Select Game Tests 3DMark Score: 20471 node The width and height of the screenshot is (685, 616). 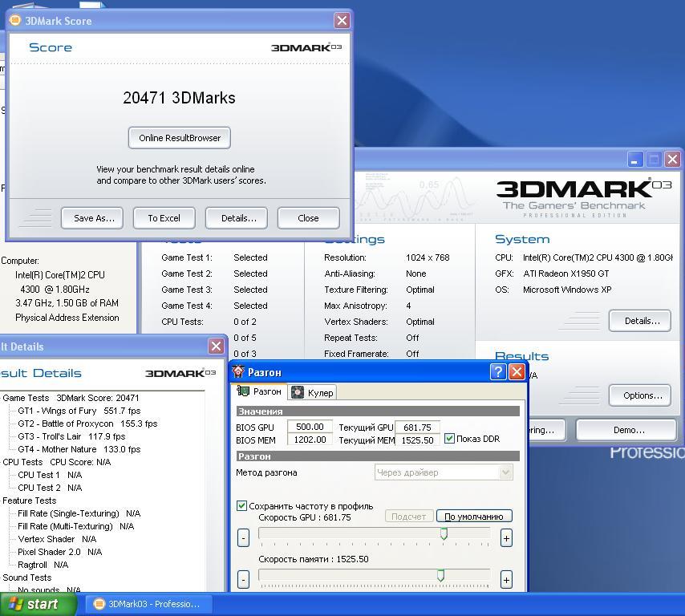point(71,398)
